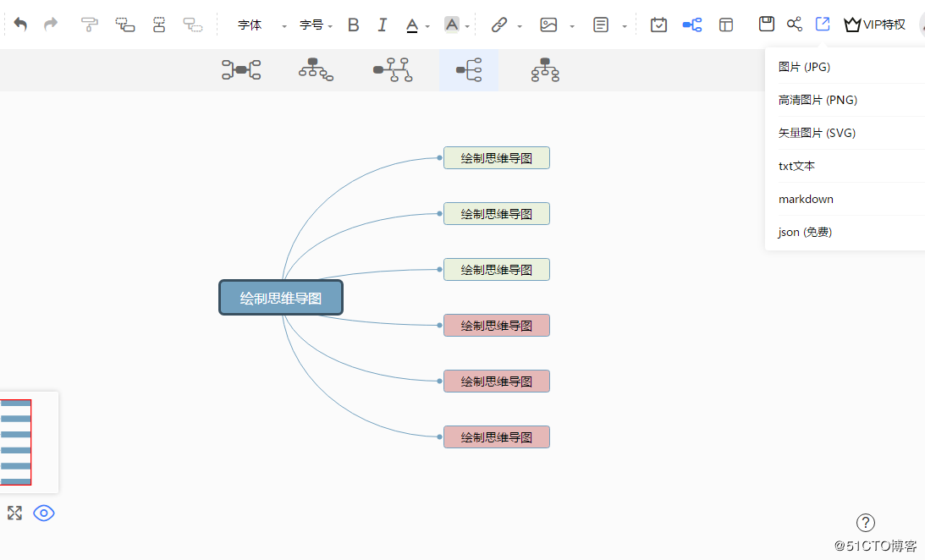Click the navigator minimap thumbnail

tap(28, 442)
